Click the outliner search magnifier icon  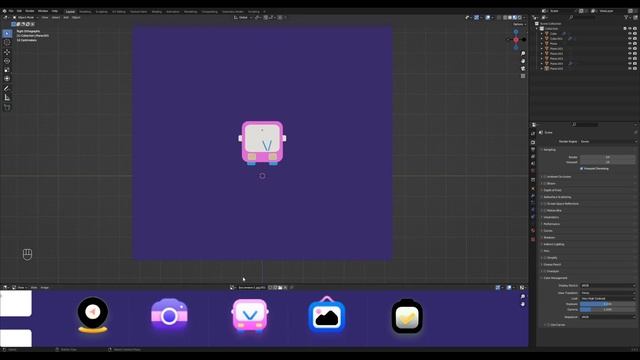click(571, 18)
